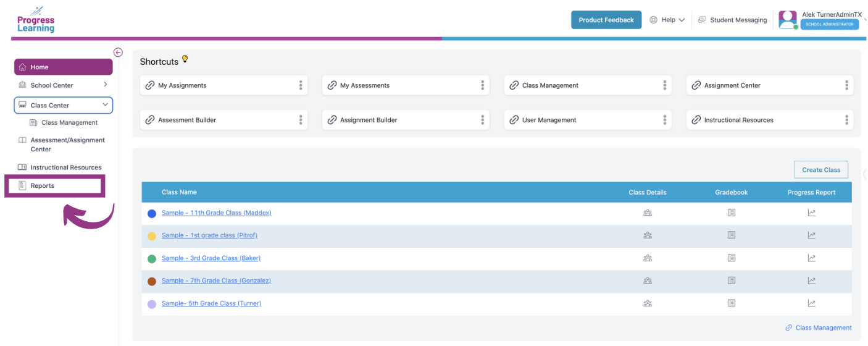Open options menu for Instructional Resources shortcut
Viewport: 868px width, 346px height.
pos(847,120)
